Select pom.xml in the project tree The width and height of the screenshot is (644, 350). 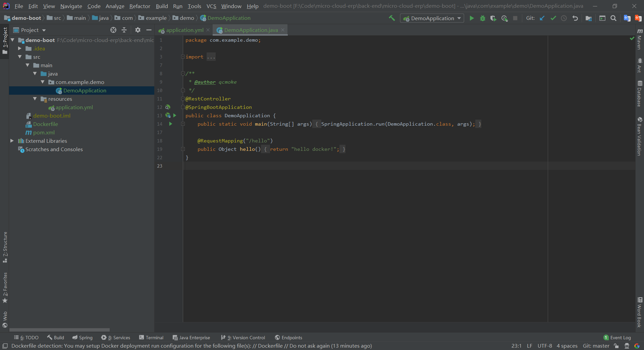pos(44,132)
